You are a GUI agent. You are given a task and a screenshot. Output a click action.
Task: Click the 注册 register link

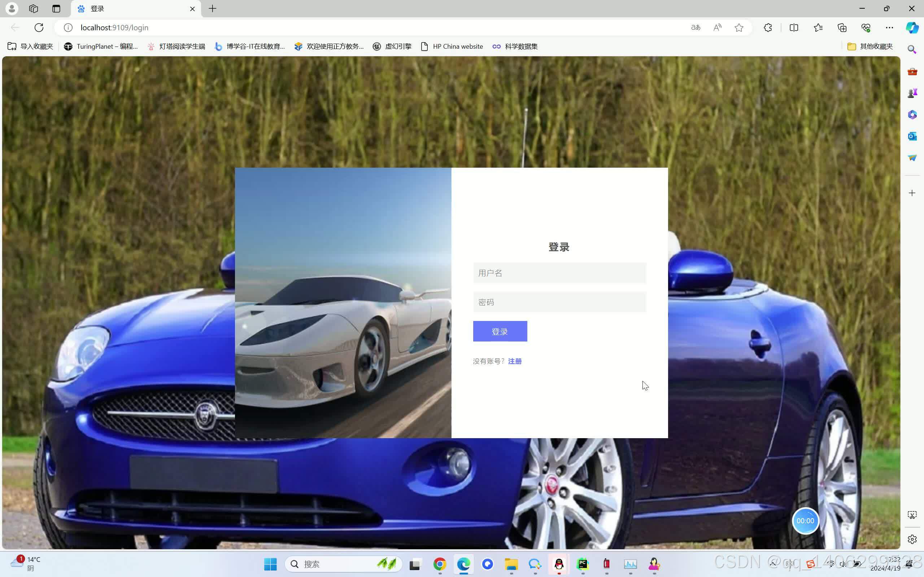click(515, 361)
